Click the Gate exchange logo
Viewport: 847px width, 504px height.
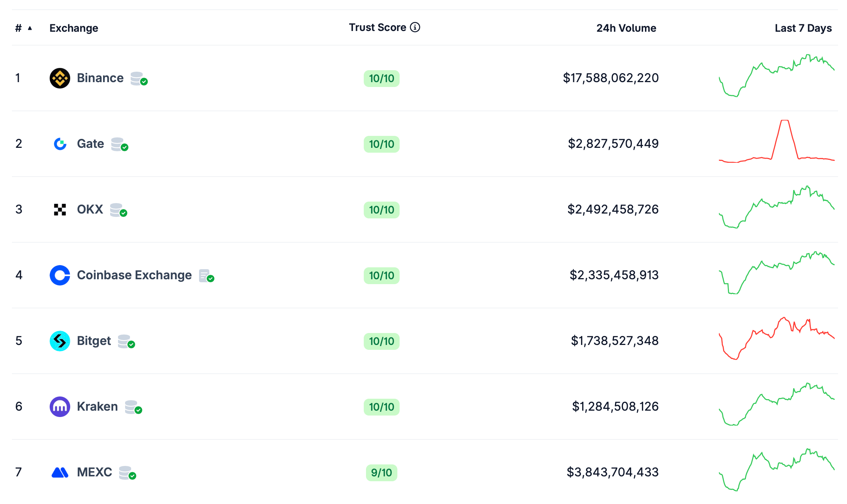pos(60,144)
